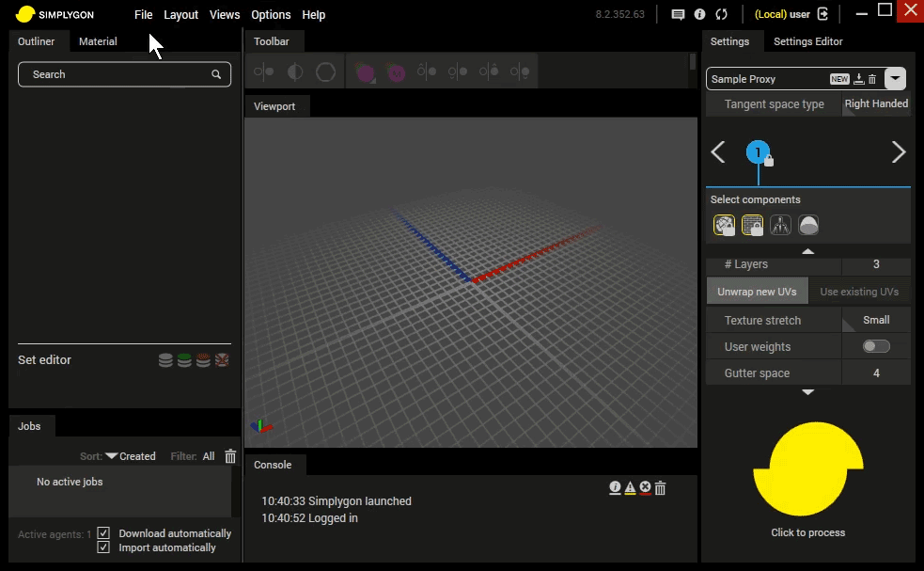Viewport: 924px width, 571px height.
Task: Click the Simplygon logo
Action: [x=55, y=14]
